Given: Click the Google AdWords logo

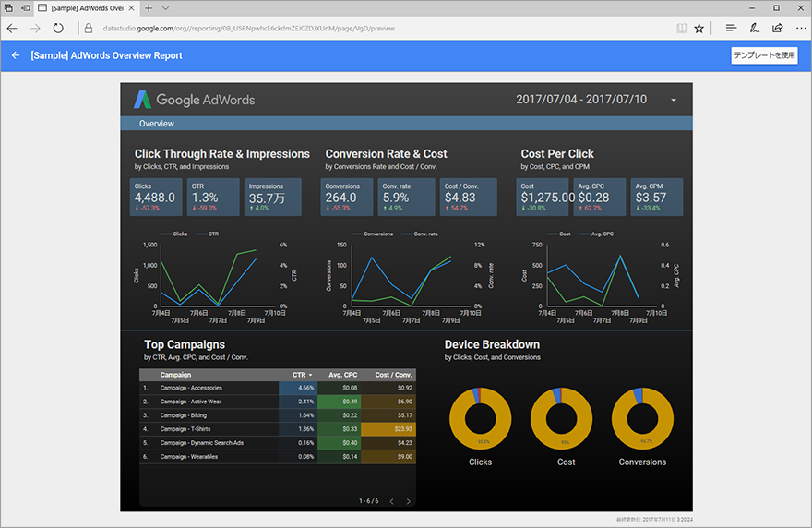Looking at the screenshot, I should click(195, 100).
